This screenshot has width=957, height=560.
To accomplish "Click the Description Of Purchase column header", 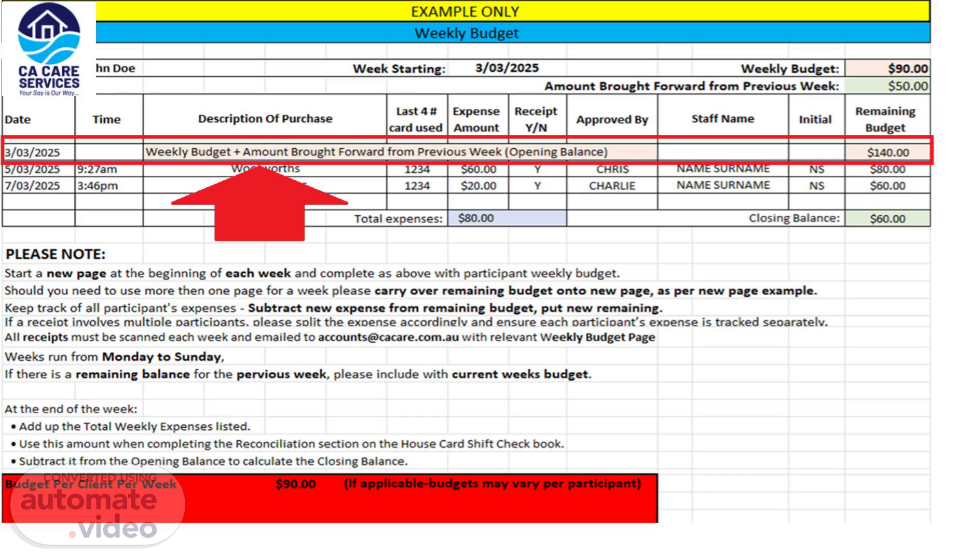I will (265, 119).
